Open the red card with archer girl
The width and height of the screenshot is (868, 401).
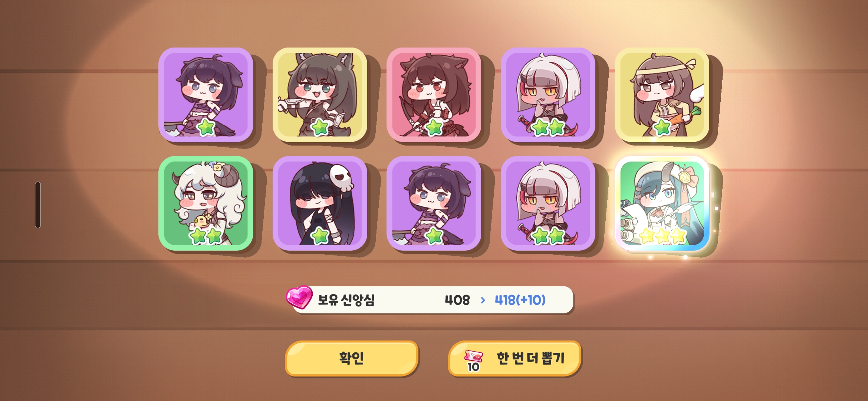tap(434, 95)
